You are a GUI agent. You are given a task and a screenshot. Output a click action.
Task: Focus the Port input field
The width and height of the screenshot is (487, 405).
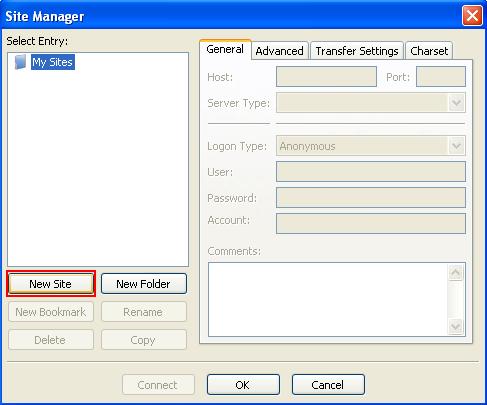[441, 77]
